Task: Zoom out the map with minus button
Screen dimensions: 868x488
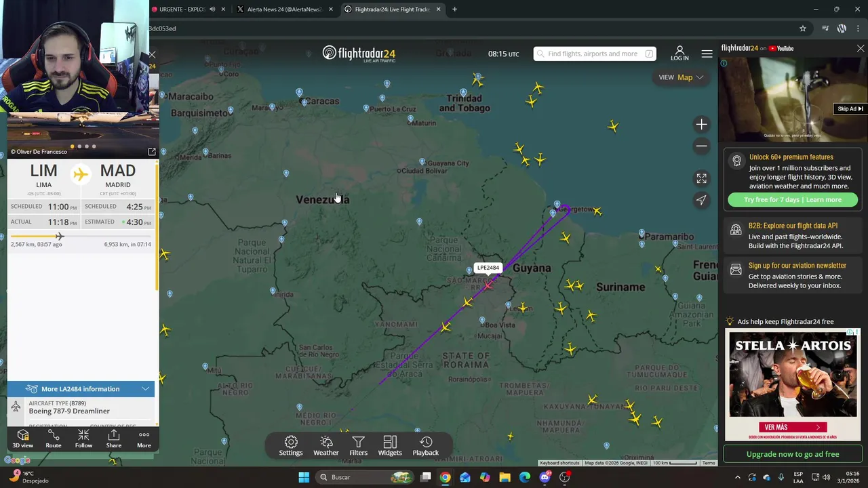Action: coord(701,146)
